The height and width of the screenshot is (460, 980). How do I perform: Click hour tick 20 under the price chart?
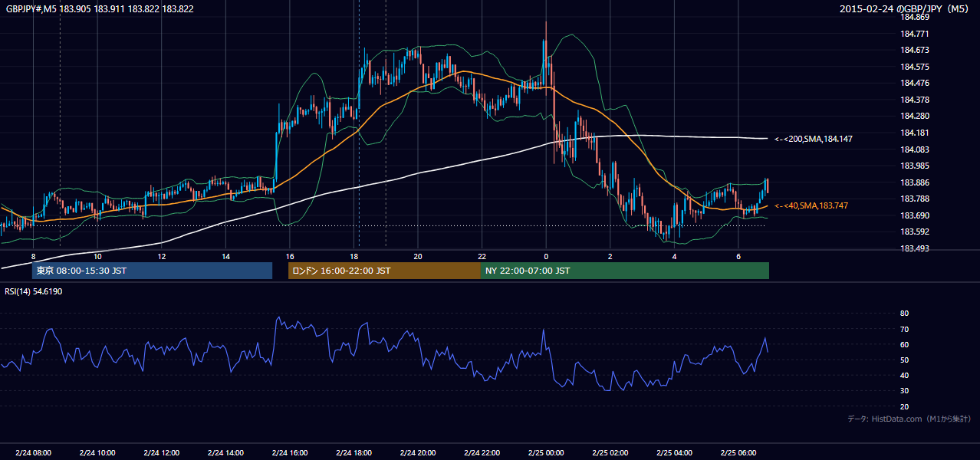[417, 256]
